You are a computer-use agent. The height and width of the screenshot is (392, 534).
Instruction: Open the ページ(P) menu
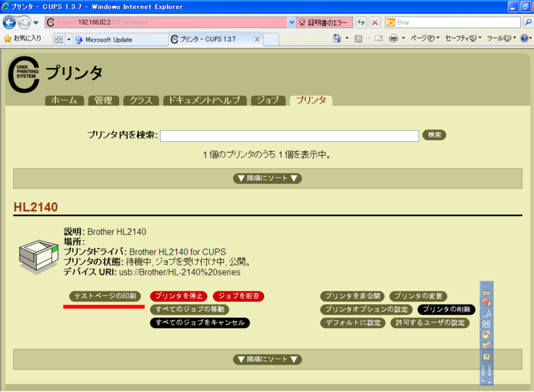tap(425, 38)
